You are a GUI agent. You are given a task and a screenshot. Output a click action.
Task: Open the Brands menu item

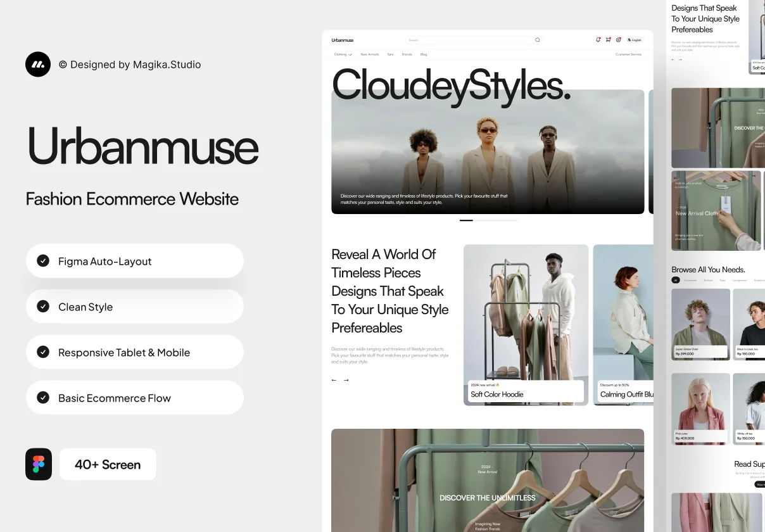[407, 54]
